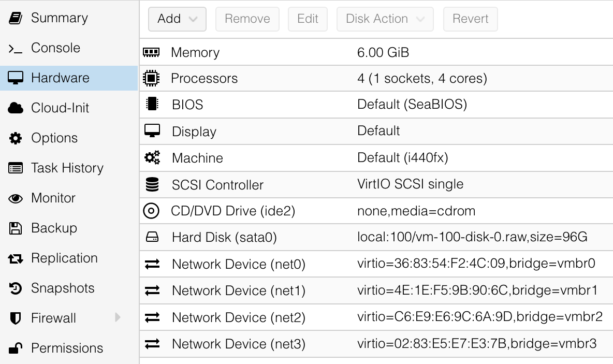Image resolution: width=613 pixels, height=364 pixels.
Task: Select the Hard Disk (sata0) row
Action: 376,237
